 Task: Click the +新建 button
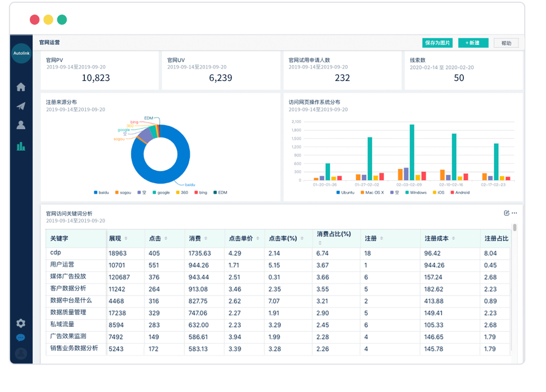(473, 43)
